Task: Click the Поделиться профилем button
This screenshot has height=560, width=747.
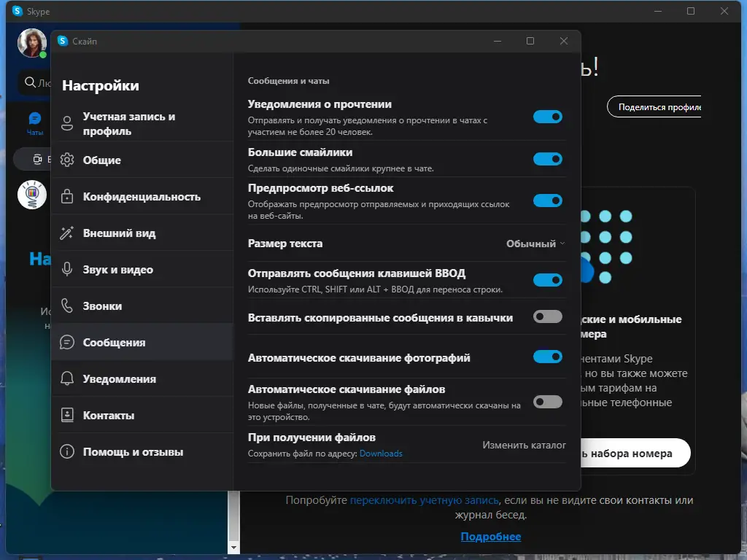Action: pyautogui.click(x=661, y=106)
